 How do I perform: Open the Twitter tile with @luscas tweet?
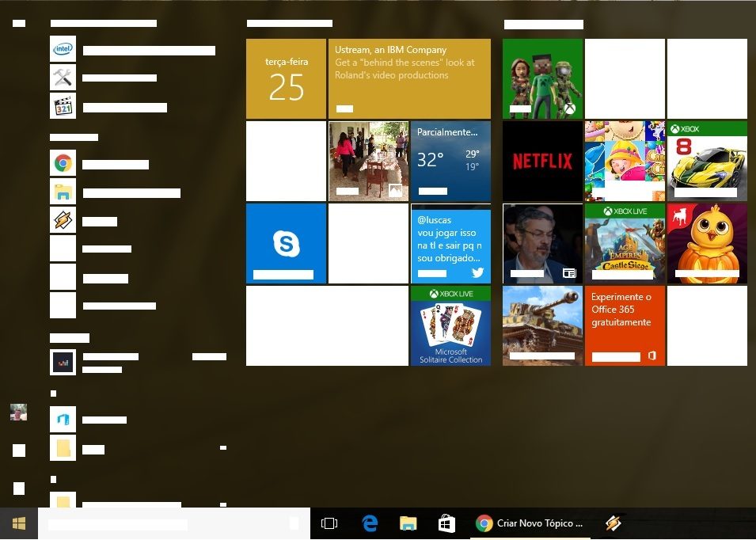tap(450, 244)
